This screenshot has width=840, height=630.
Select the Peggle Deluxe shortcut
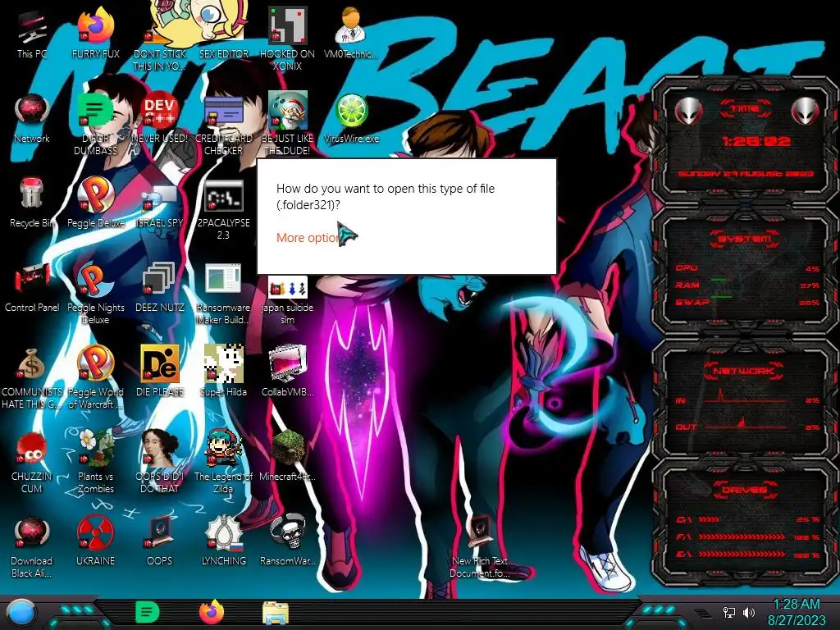95,203
